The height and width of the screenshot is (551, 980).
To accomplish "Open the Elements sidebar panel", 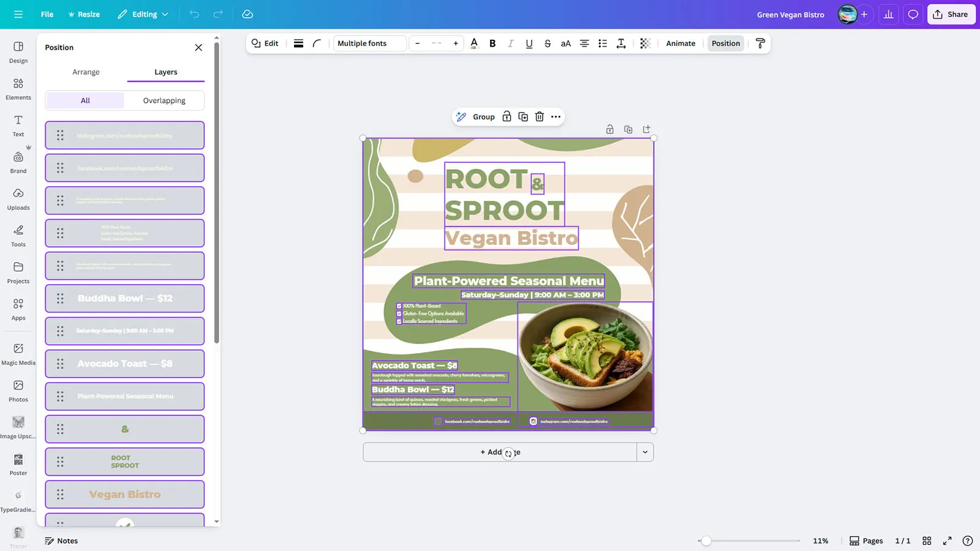I will point(18,89).
